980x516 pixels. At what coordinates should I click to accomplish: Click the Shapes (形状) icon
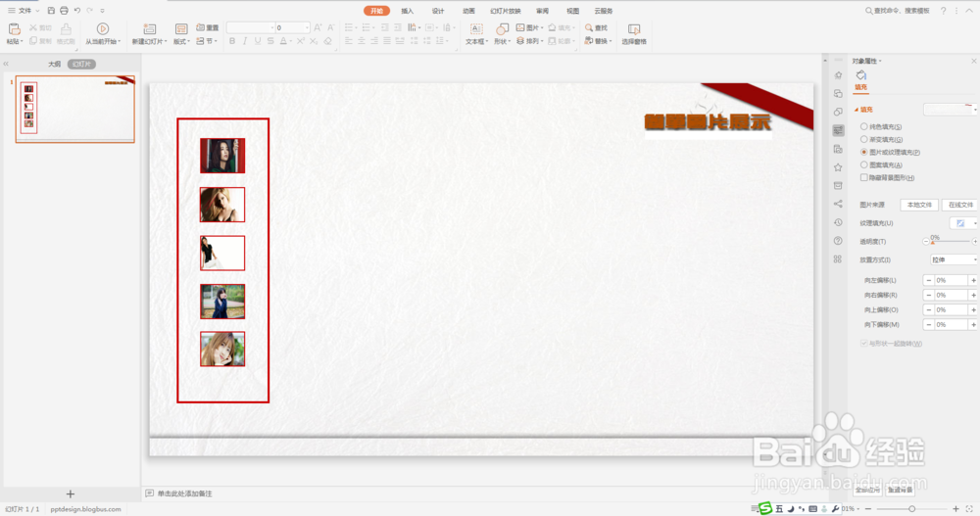pos(502,29)
